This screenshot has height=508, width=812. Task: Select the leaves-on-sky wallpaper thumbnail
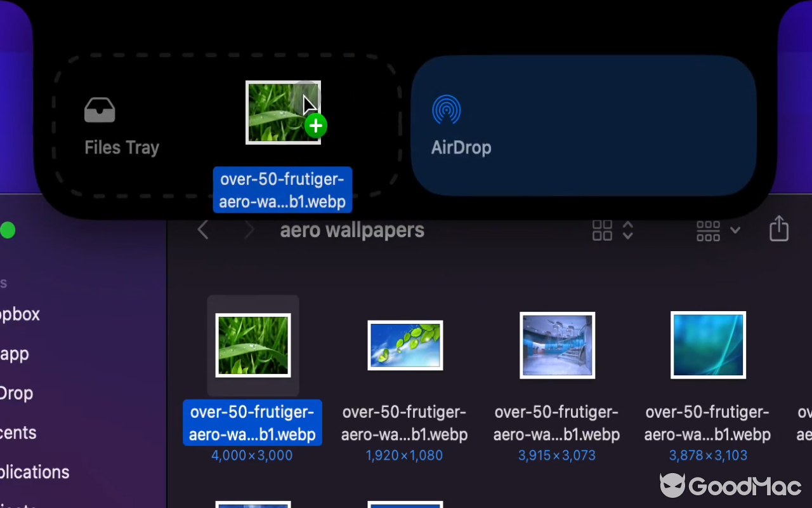point(405,345)
